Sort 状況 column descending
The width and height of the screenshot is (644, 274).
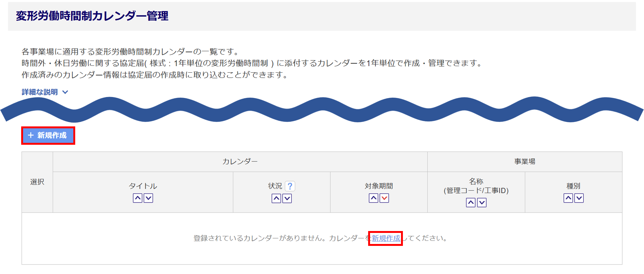287,198
